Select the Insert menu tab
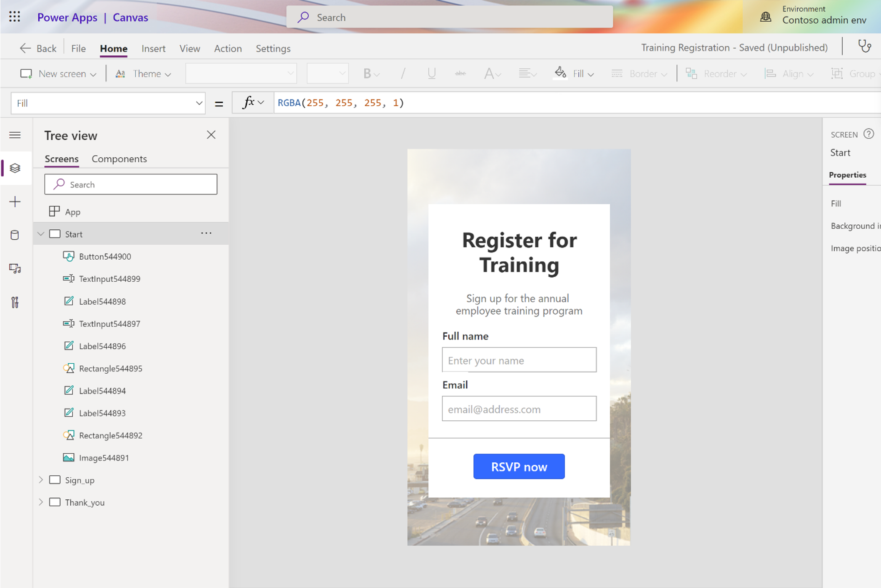 153,47
